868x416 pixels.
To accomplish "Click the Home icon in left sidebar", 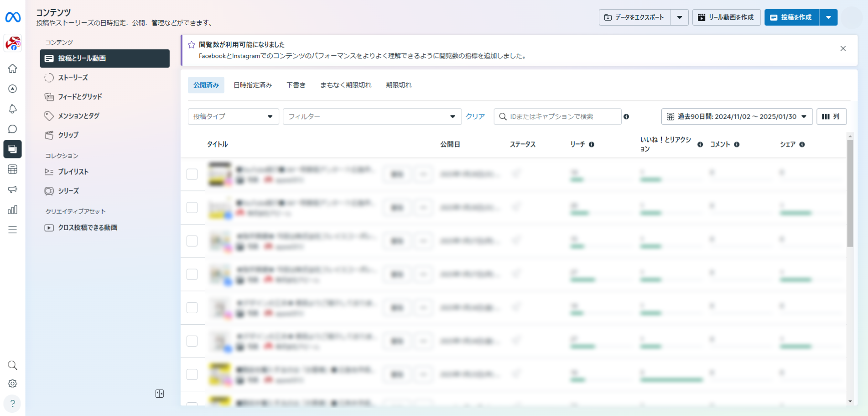I will point(12,68).
